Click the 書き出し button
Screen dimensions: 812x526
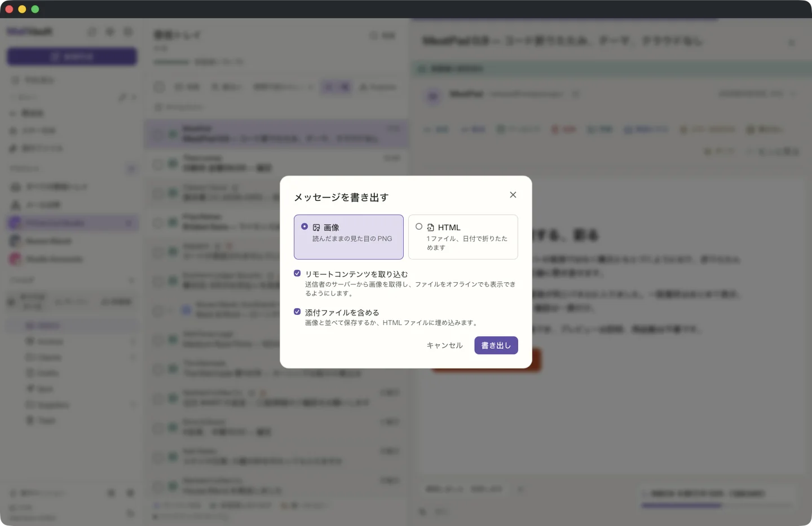pyautogui.click(x=496, y=345)
